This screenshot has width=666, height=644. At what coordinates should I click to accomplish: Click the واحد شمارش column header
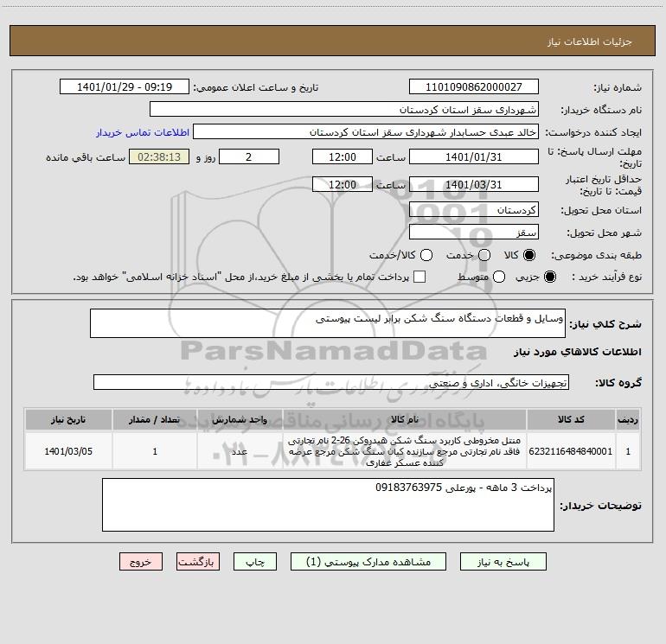[x=240, y=419]
